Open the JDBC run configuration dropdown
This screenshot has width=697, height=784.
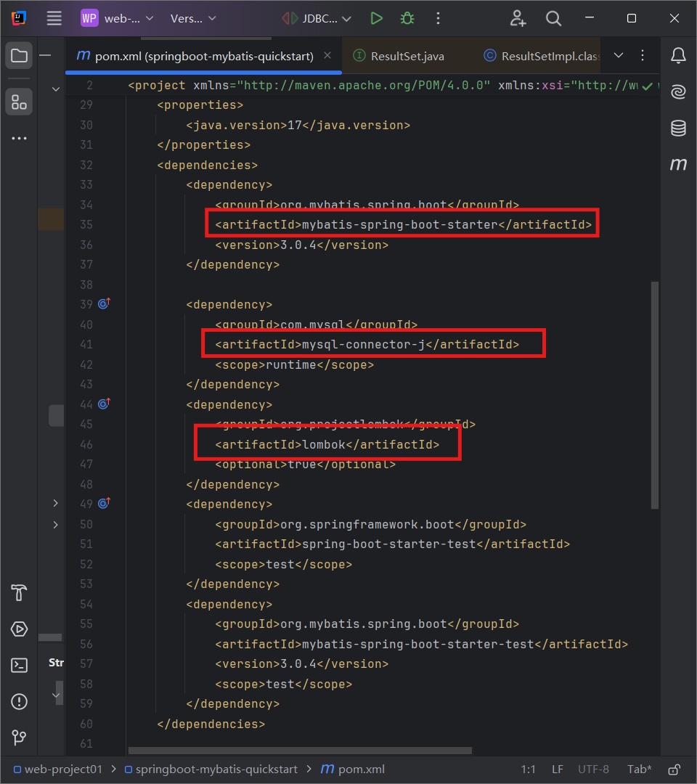317,18
